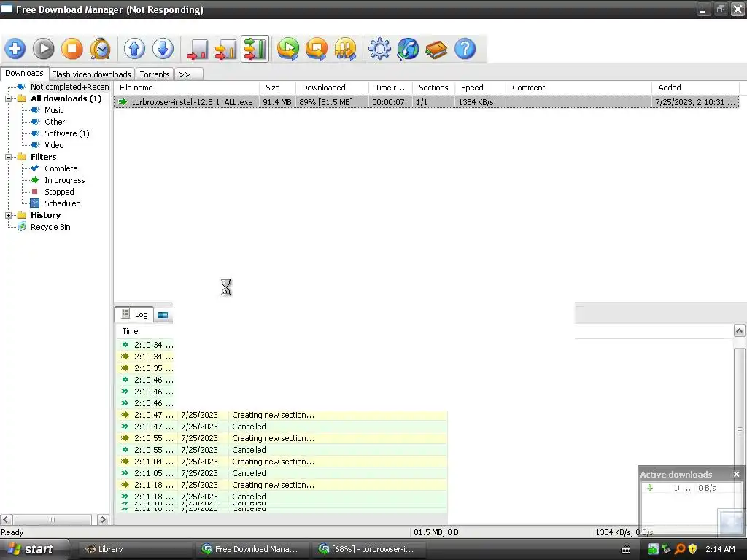Select the Other category
This screenshot has width=747, height=560.
pos(55,122)
